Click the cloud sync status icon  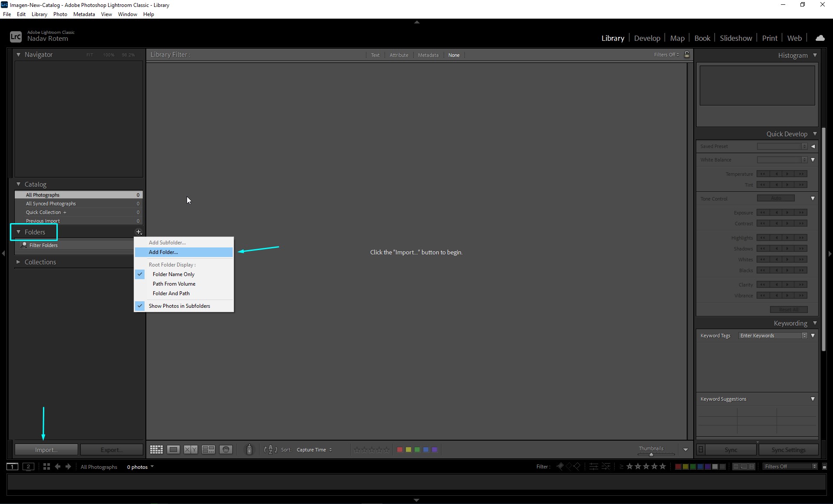(820, 38)
